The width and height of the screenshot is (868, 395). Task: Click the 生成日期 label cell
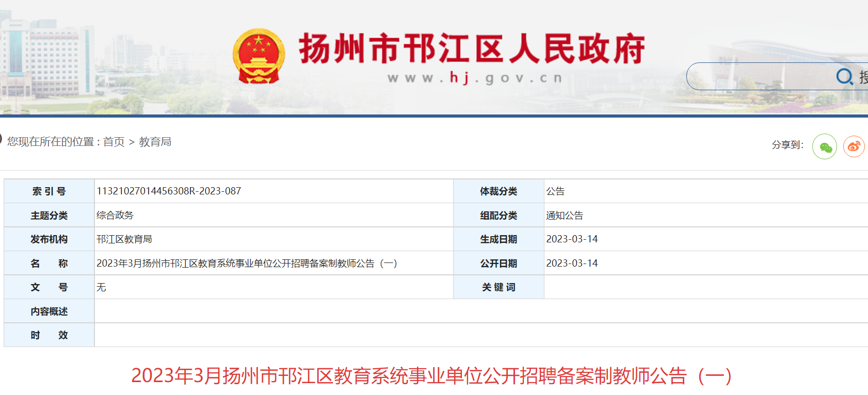499,239
